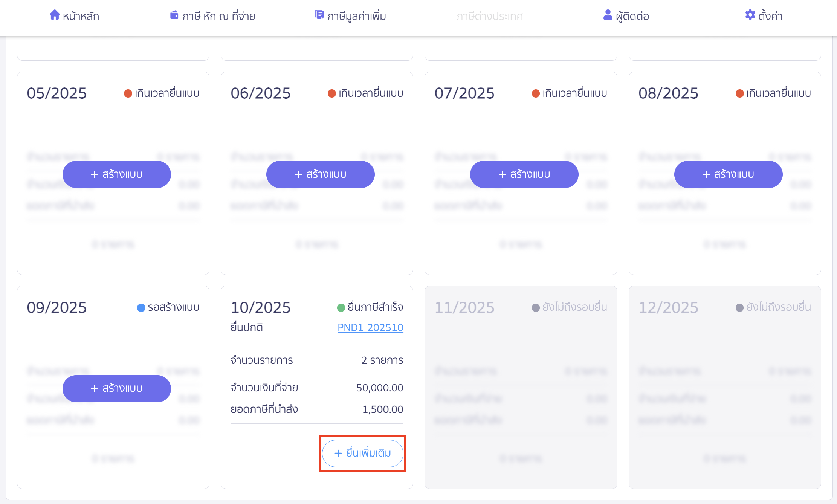This screenshot has height=504, width=837.
Task: Click the contacts person icon
Action: pos(608,15)
